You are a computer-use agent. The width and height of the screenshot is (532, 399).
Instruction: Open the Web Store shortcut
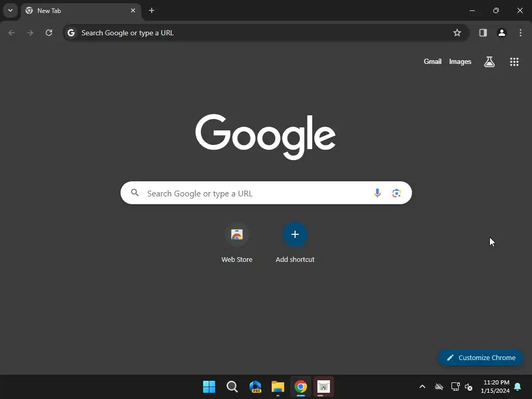[x=237, y=242]
